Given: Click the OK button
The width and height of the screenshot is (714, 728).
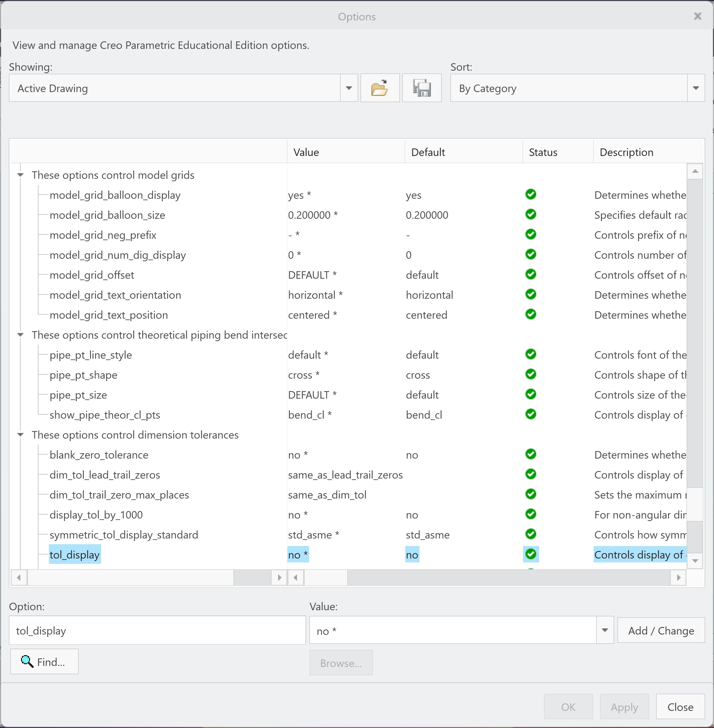Looking at the screenshot, I should pyautogui.click(x=568, y=707).
